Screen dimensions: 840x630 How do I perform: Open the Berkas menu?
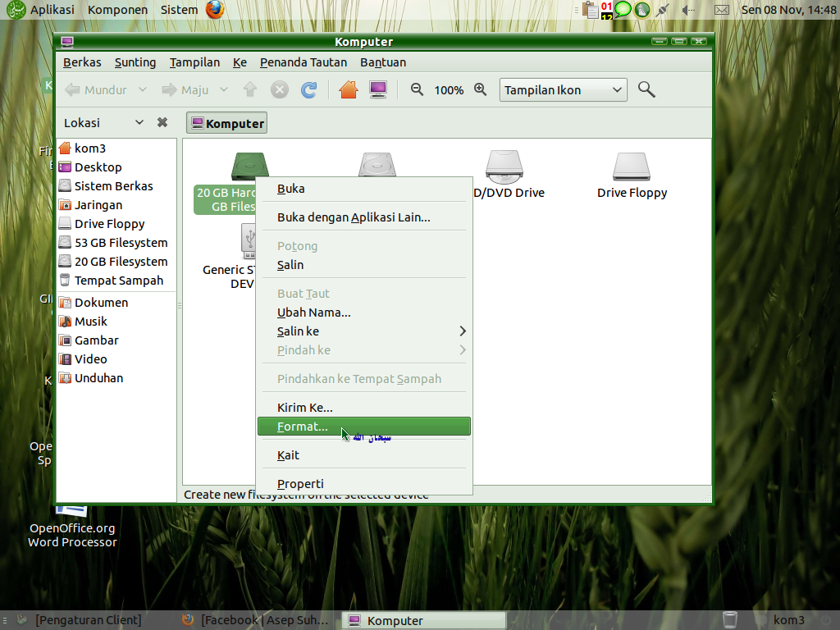pyautogui.click(x=82, y=62)
